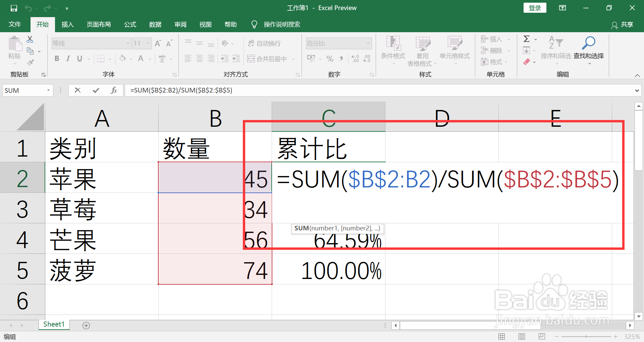644x342 pixels.
Task: Click the Save icon in title bar
Action: click(14, 8)
